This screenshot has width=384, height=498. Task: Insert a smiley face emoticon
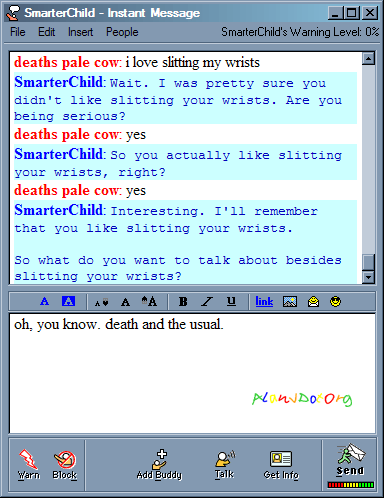[x=335, y=302]
